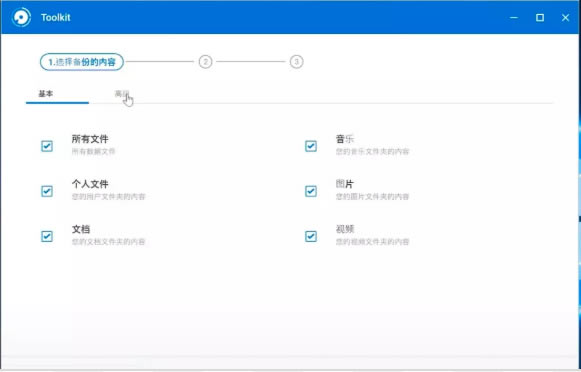
Task: Select step 1 选择备份的内容 pill
Action: (x=82, y=62)
